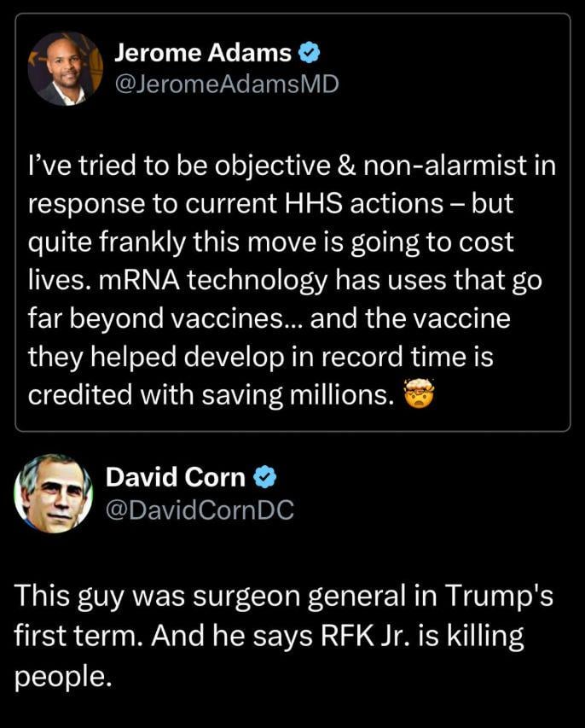The width and height of the screenshot is (585, 728).
Task: Open the @JeromeAdamsMD handle
Action: (226, 84)
